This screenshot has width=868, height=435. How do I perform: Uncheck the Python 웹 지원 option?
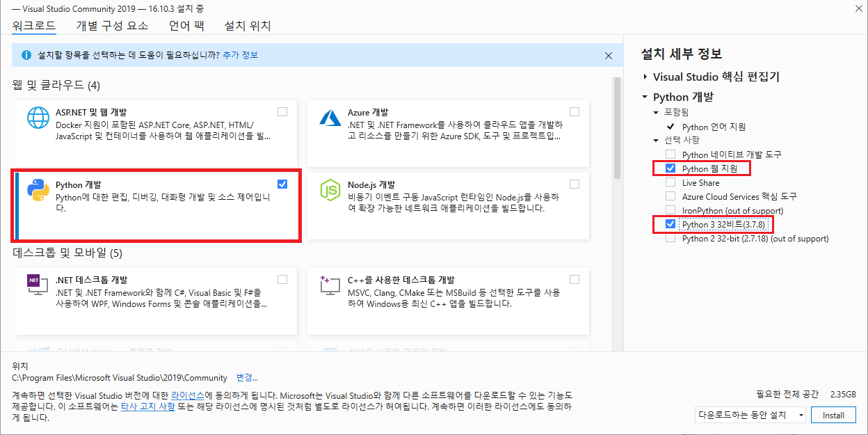670,168
